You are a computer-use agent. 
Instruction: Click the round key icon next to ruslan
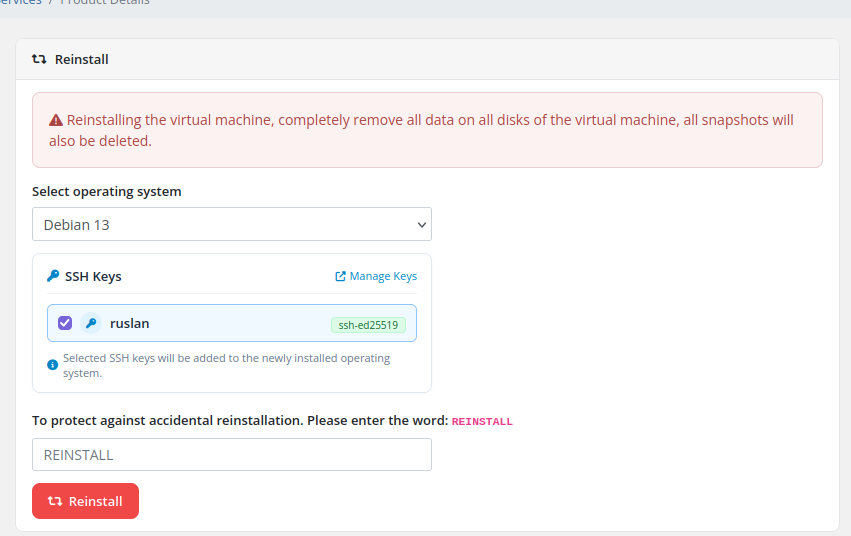click(x=91, y=323)
